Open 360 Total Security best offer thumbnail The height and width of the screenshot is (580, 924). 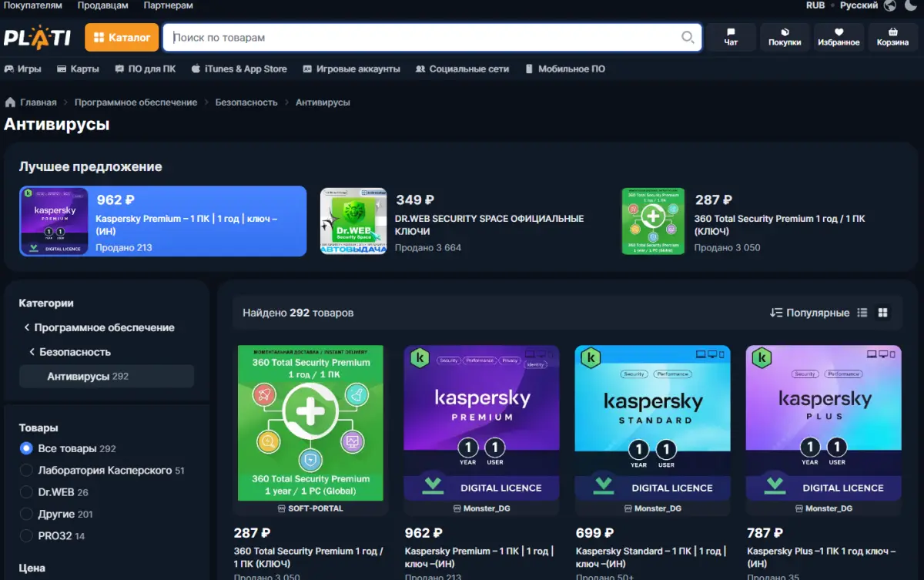[653, 221]
